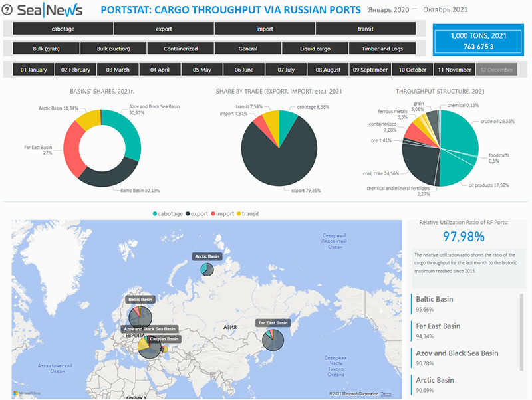Toggle the export trade filter
Image resolution: width=532 pixels, height=400 pixels.
[164, 29]
